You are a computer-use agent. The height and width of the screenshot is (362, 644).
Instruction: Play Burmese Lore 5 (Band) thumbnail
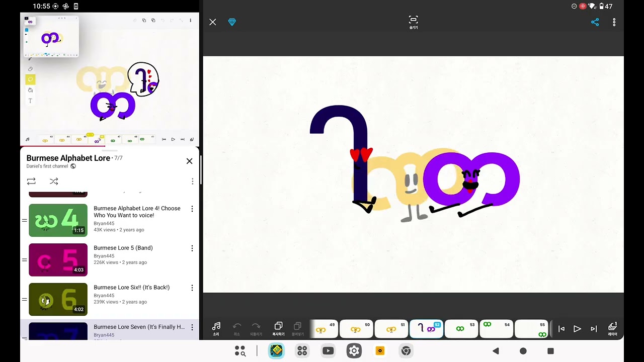(58, 260)
